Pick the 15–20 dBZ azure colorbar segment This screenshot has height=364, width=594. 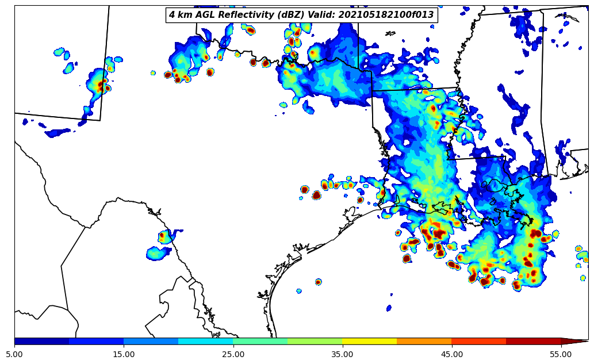tap(151, 341)
